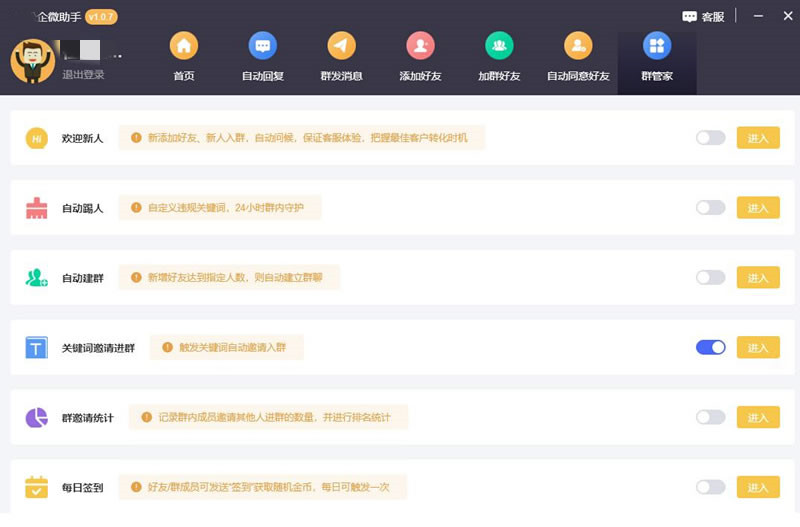Open the 添加好友 add friend icon

coord(420,46)
